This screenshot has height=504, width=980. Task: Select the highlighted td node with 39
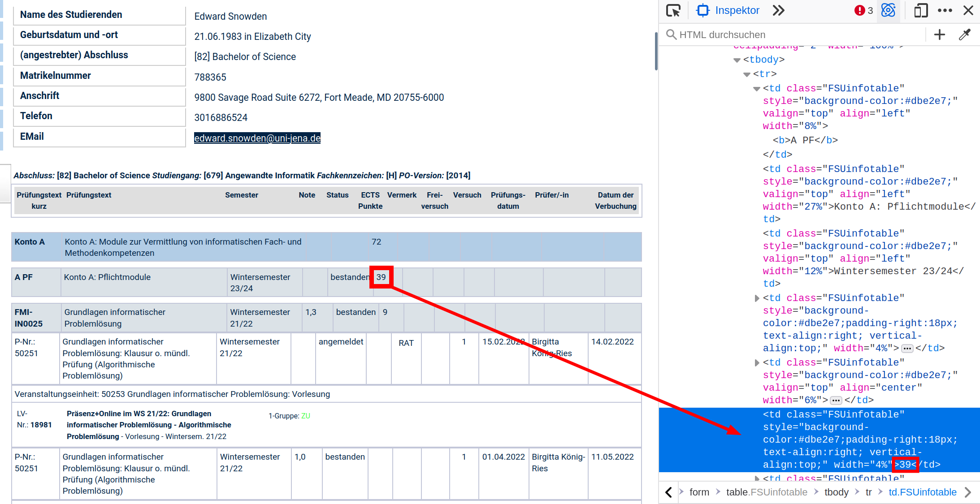[819, 439]
